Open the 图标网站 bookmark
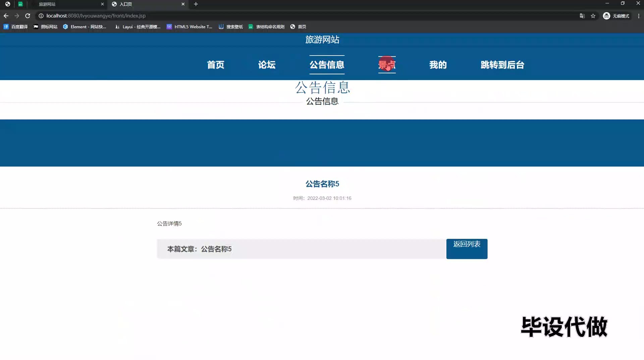Viewport: 644px width, 360px height. point(45,27)
